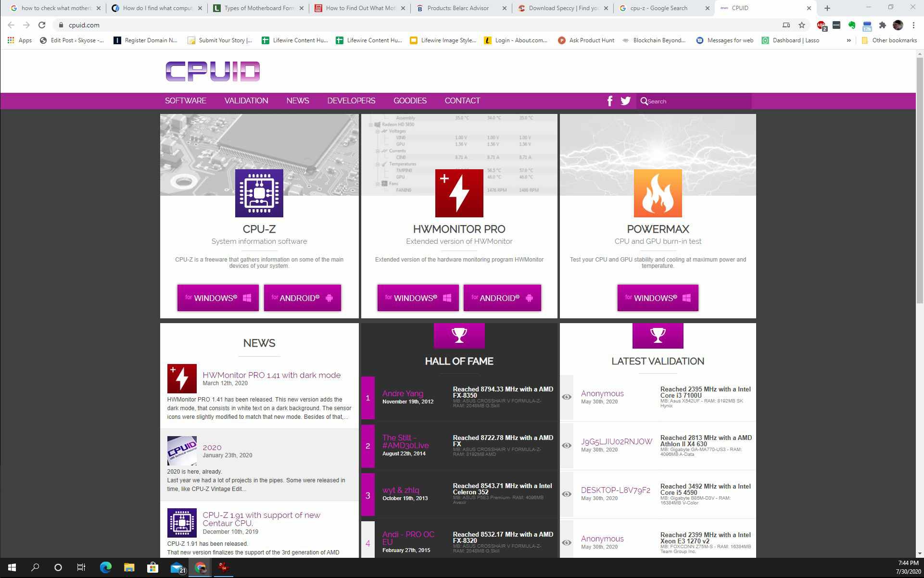Open the 2020 news article link
This screenshot has height=578, width=924.
click(212, 447)
